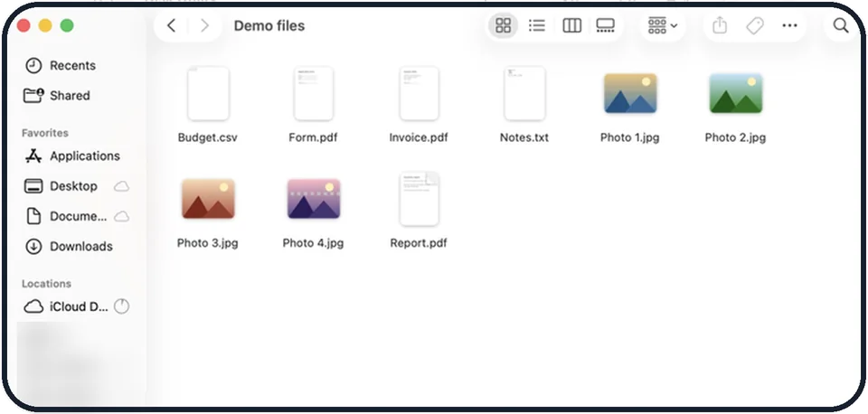
Task: Minimize the window with yellow button
Action: [x=45, y=25]
